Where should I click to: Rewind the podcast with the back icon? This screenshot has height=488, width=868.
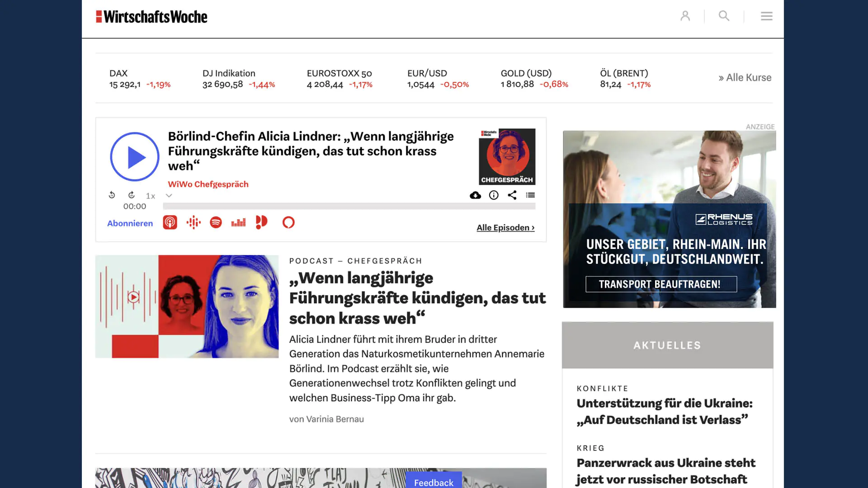[112, 195]
